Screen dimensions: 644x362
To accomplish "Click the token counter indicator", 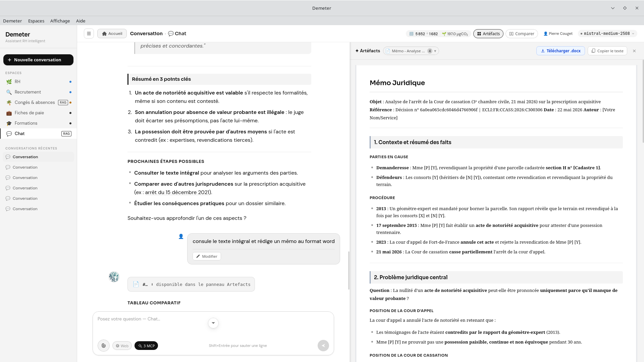I will (x=423, y=34).
